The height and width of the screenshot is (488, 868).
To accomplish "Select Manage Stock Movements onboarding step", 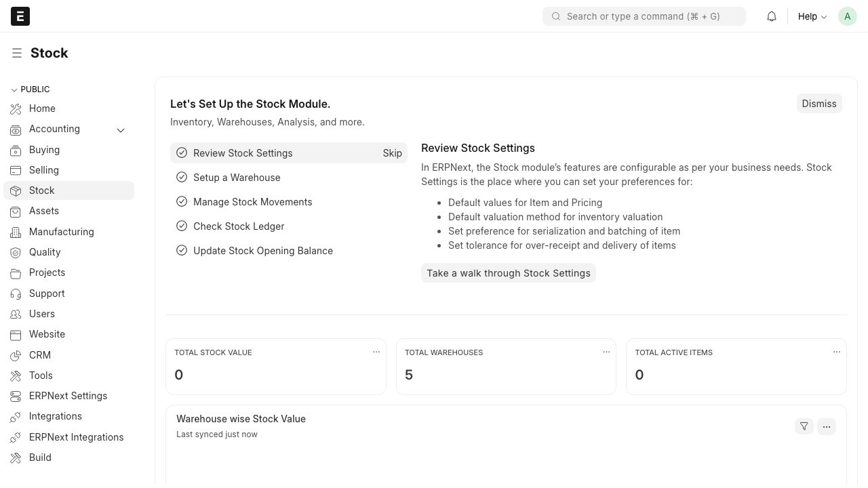I will 289,202.
